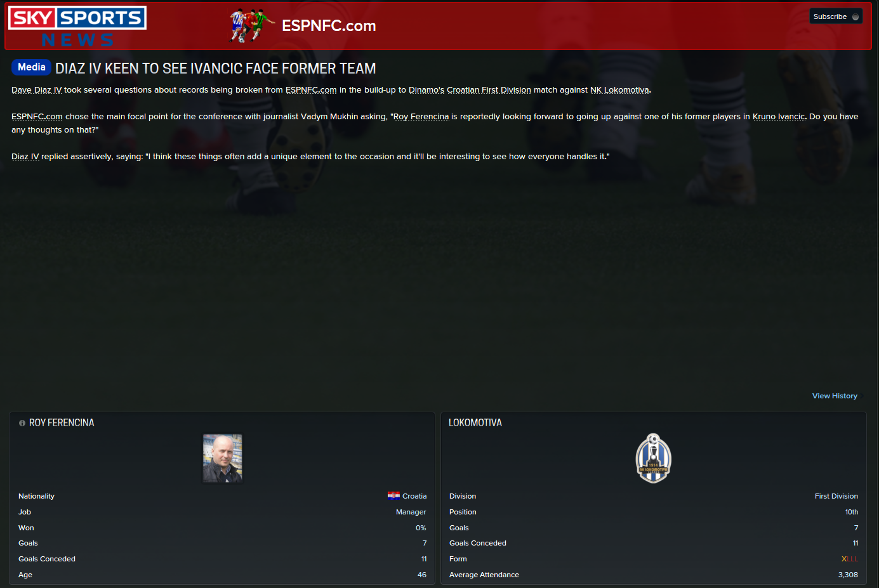Click the NK Lokomotiva club crest

click(x=653, y=459)
